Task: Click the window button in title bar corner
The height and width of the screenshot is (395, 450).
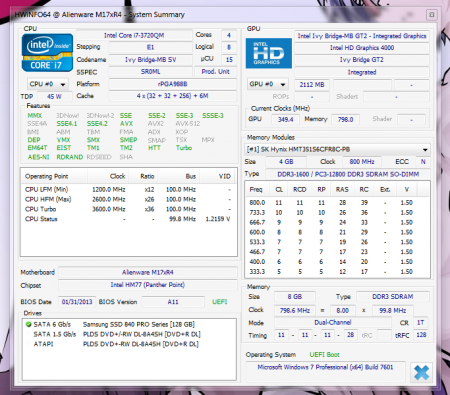Action: tap(431, 15)
